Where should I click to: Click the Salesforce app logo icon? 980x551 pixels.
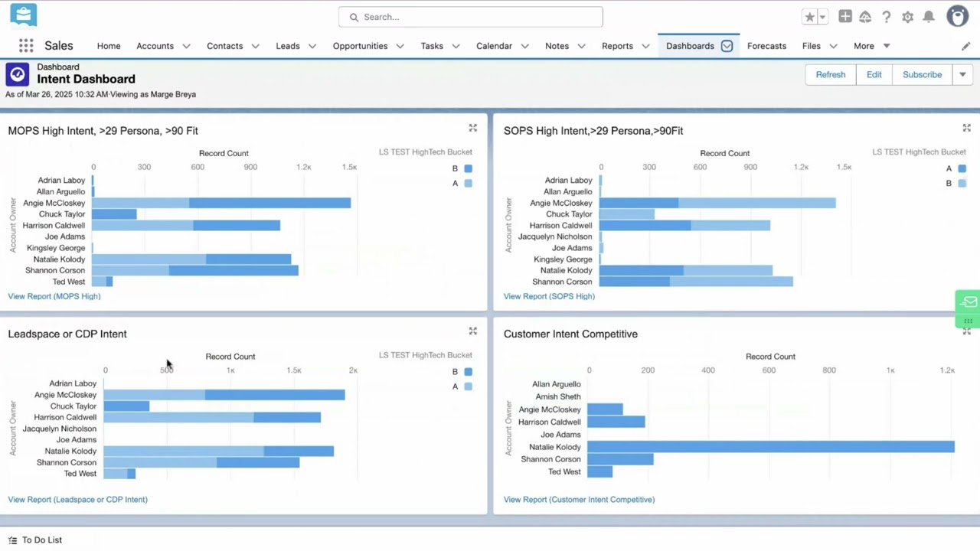coord(23,15)
